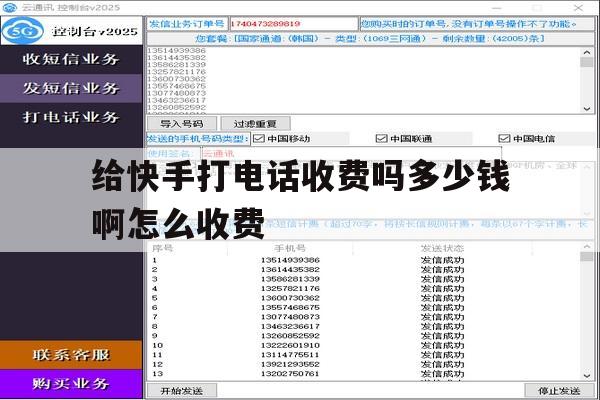Select row with 13202750761 in results
The image size is (600, 400).
364,374
